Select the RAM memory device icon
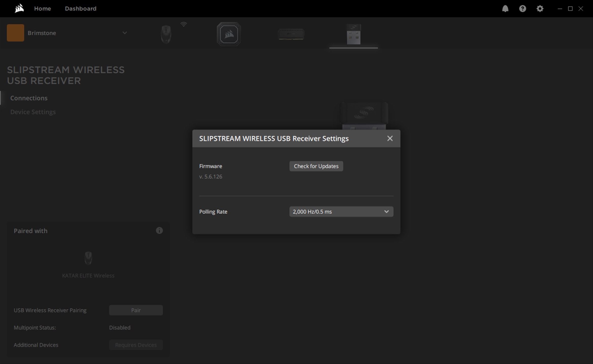 [x=291, y=34]
